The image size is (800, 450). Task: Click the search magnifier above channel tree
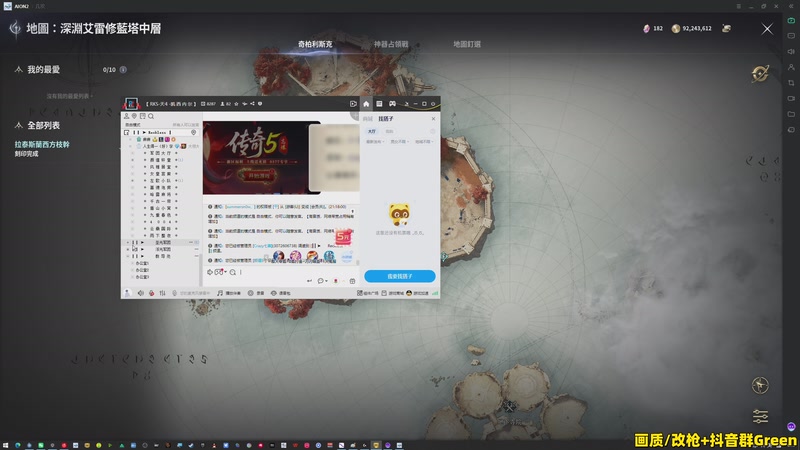[x=151, y=116]
